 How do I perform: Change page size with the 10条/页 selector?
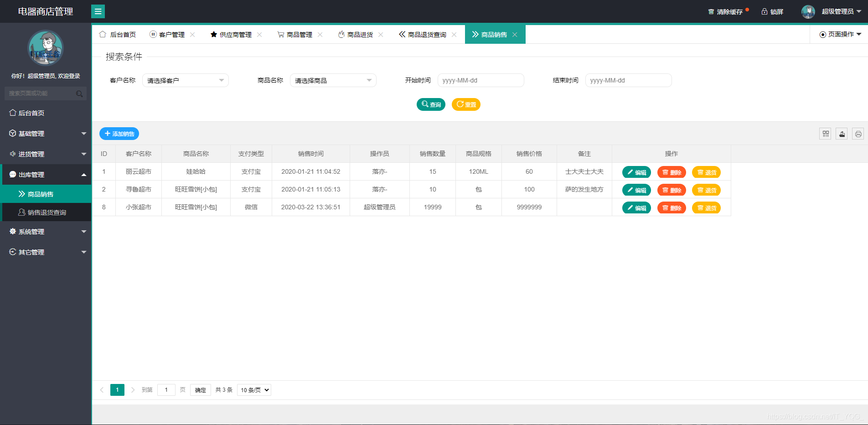pos(253,390)
